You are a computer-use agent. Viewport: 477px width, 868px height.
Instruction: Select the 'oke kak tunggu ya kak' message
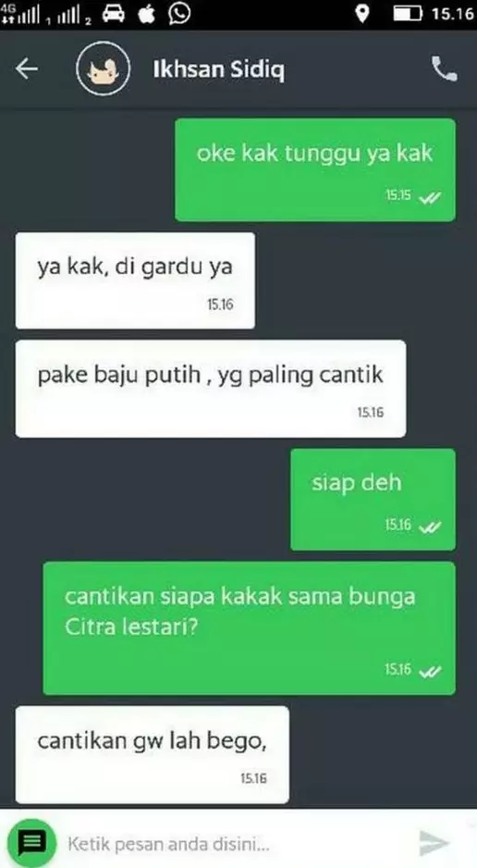[x=315, y=170]
